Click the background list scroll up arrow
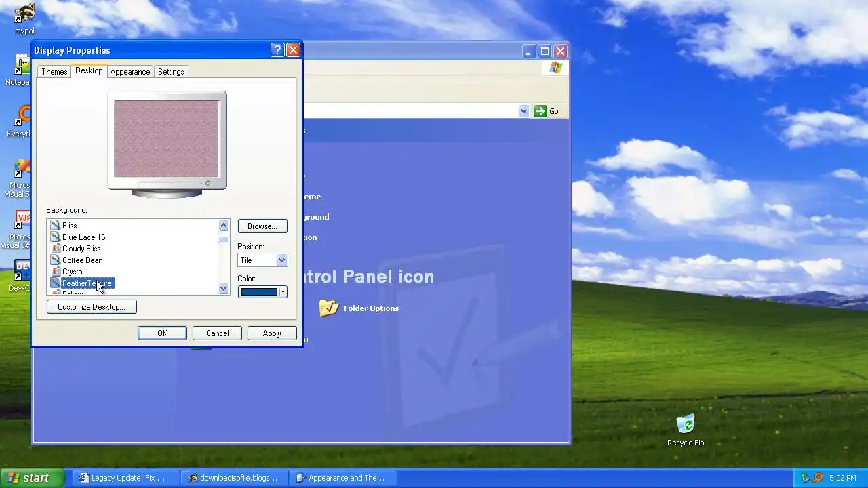Screen dimensions: 868x488 pos(224,226)
